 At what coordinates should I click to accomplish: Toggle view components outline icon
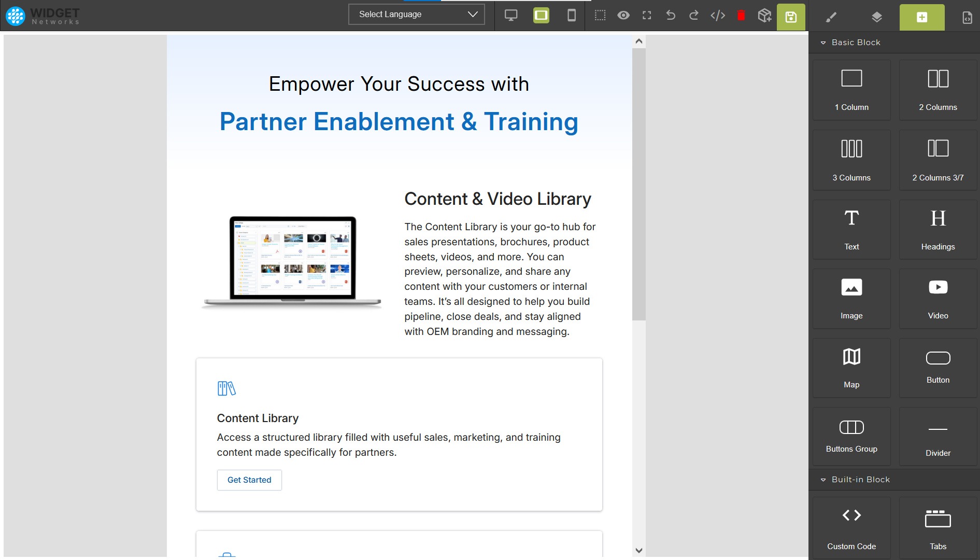(600, 16)
